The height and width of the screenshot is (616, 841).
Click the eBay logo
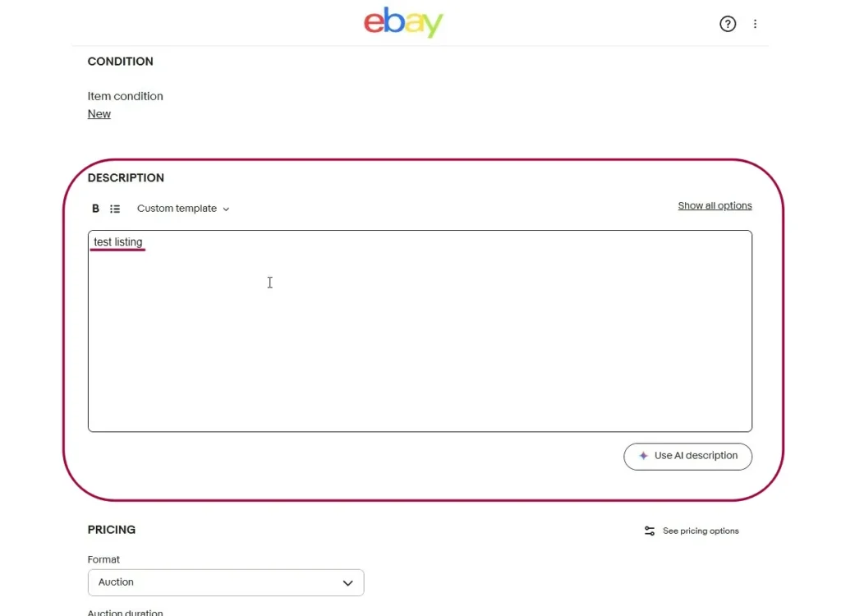click(x=403, y=23)
